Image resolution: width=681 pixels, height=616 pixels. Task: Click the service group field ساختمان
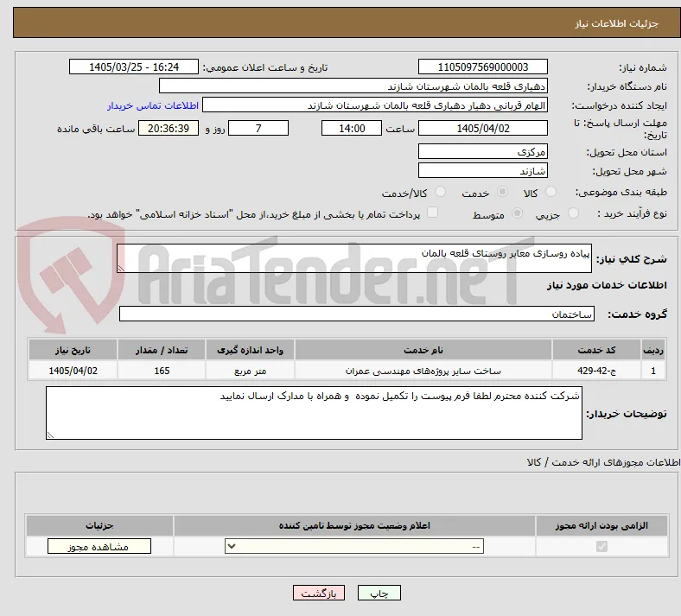pos(357,314)
